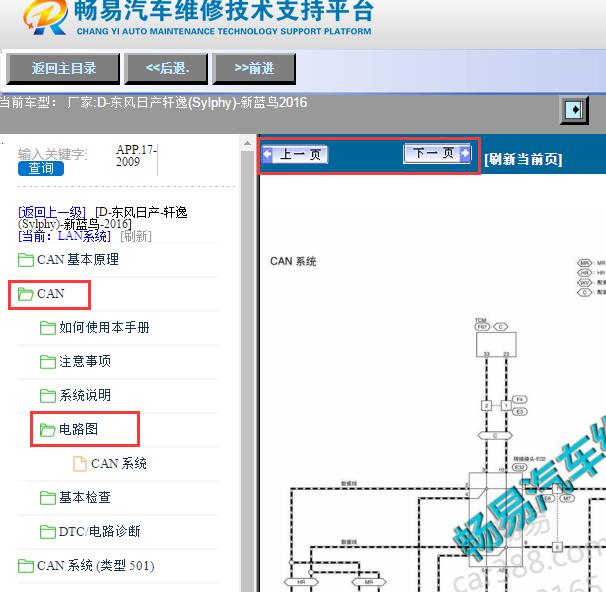This screenshot has height=592, width=606.
Task: Follow the 返回上一级 link
Action: 52,212
